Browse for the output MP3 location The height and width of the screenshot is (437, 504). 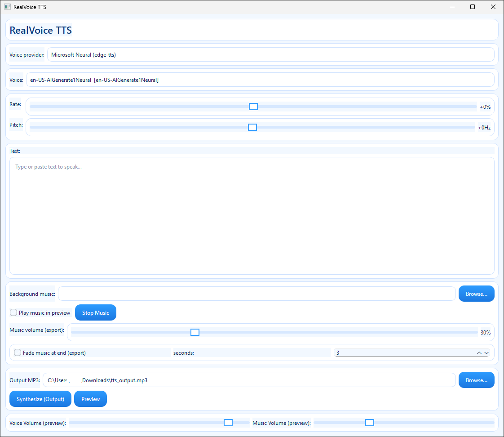pos(476,380)
